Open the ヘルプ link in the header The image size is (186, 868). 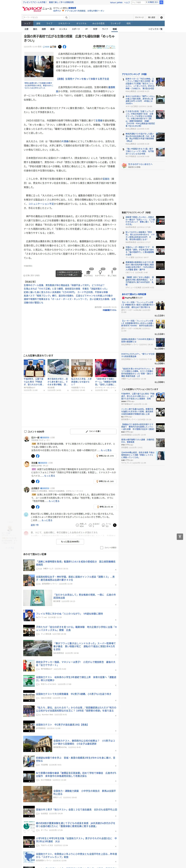click(127, 2)
